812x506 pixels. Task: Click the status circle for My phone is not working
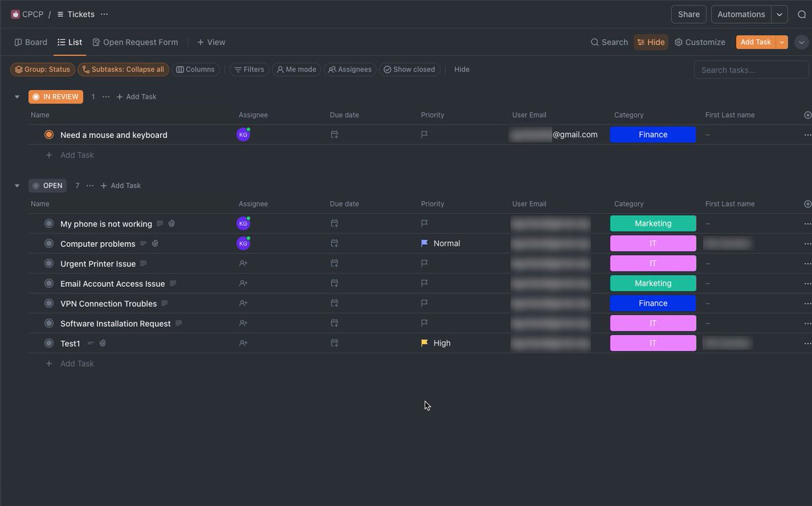(49, 223)
